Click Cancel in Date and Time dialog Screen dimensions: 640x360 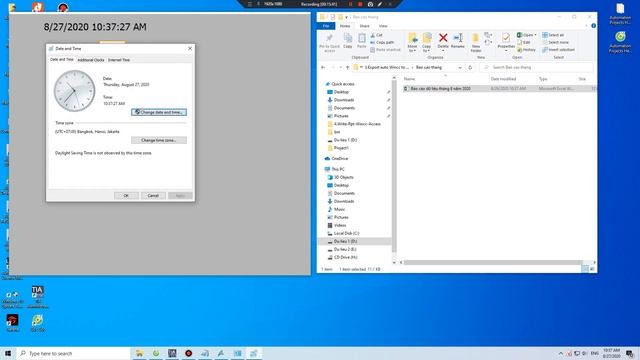[153, 196]
